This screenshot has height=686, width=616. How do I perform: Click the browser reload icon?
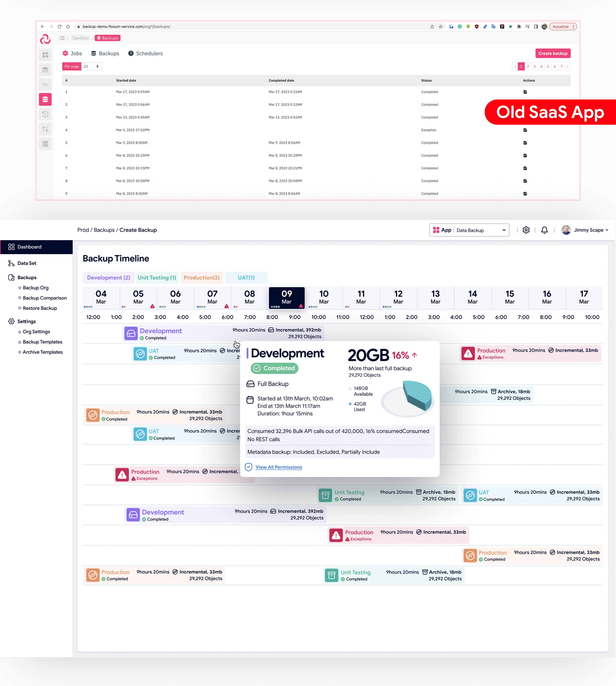[x=59, y=26]
